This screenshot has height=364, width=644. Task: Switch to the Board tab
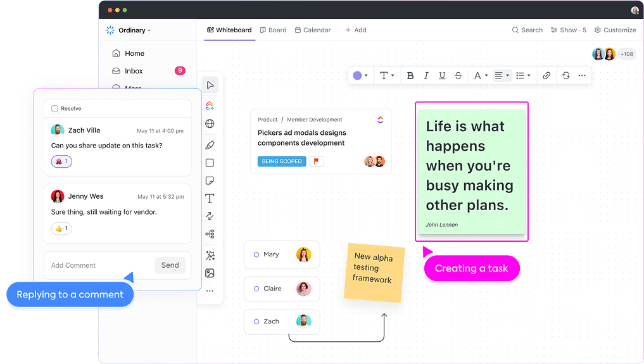(x=273, y=30)
